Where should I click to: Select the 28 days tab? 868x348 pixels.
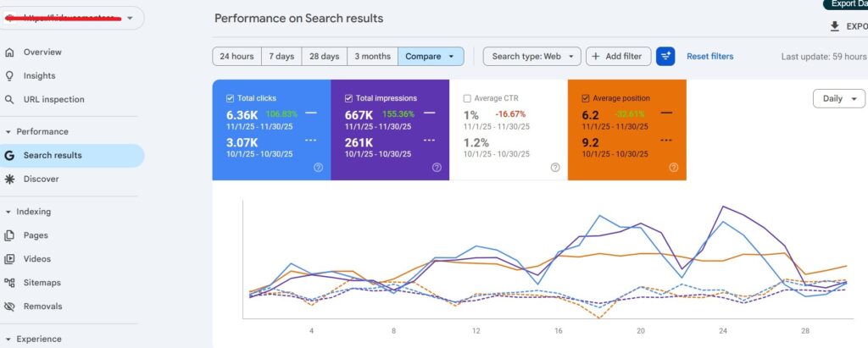tap(325, 57)
